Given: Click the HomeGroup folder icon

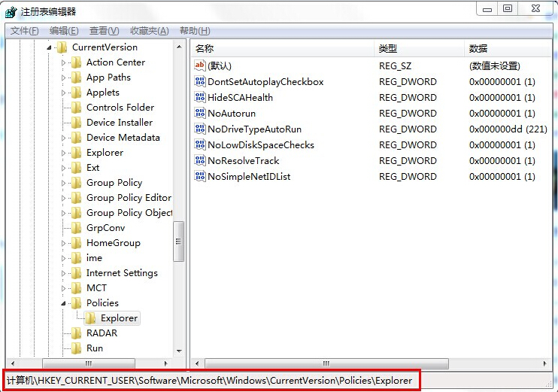Looking at the screenshot, I should point(76,243).
